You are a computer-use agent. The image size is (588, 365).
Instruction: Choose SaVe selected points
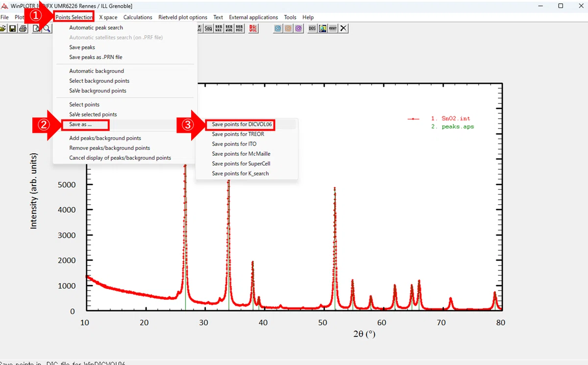coord(93,114)
